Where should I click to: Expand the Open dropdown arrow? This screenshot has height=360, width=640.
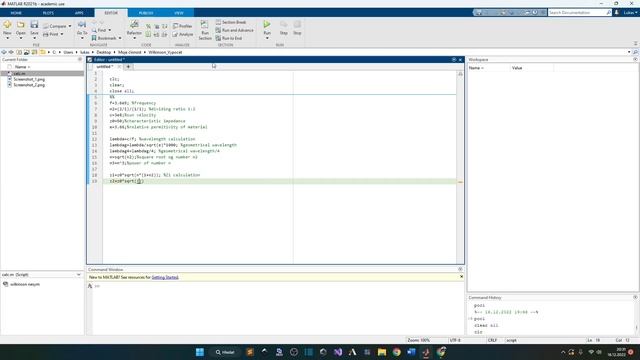(x=21, y=38)
